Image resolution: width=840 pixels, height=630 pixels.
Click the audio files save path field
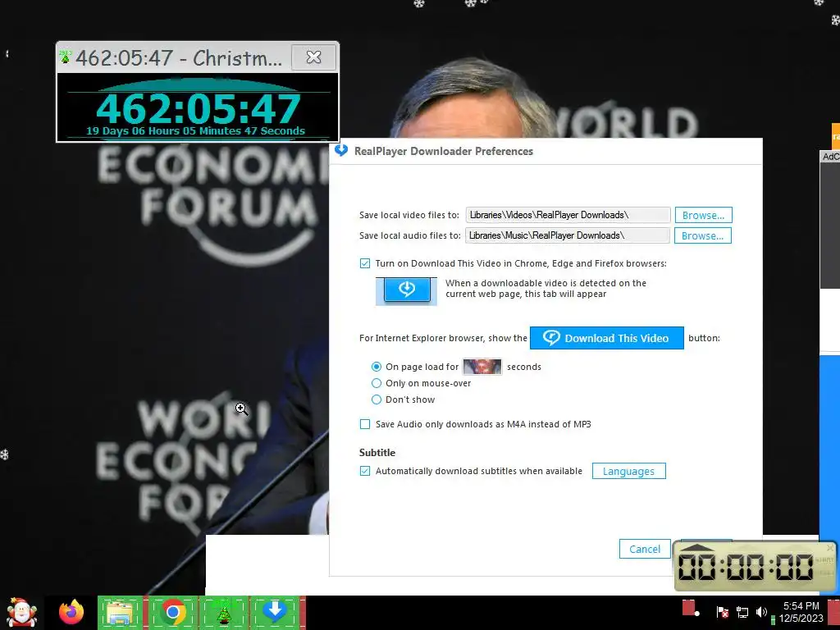point(568,235)
